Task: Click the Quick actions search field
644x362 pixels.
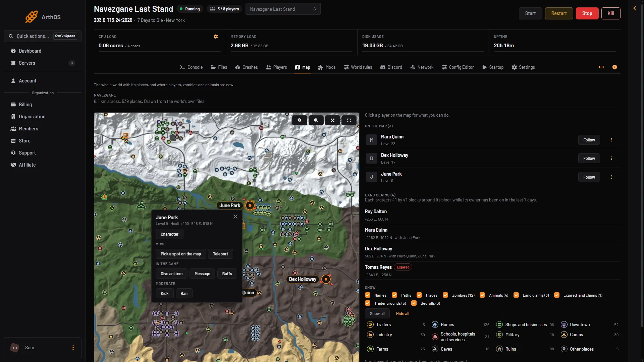Action: [x=43, y=36]
